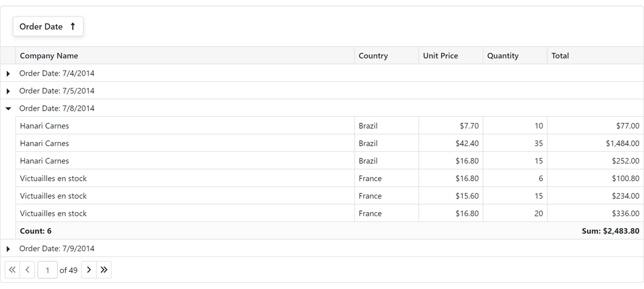This screenshot has height=289, width=644.
Task: Jump to the last page
Action: pyautogui.click(x=104, y=270)
